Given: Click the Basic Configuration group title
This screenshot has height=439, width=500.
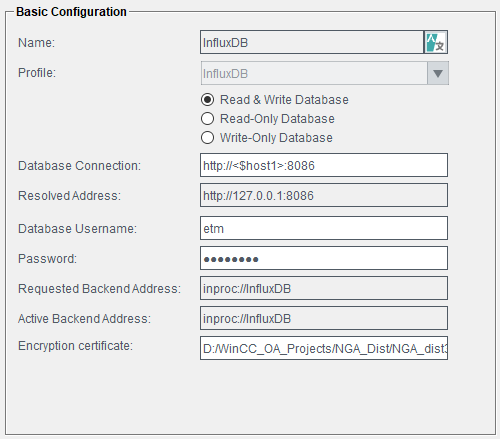Looking at the screenshot, I should [71, 12].
